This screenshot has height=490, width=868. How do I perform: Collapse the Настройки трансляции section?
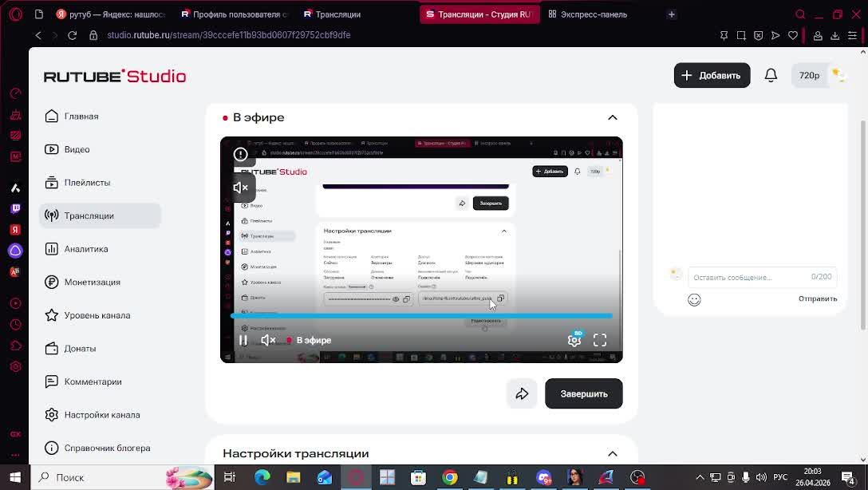click(x=612, y=453)
